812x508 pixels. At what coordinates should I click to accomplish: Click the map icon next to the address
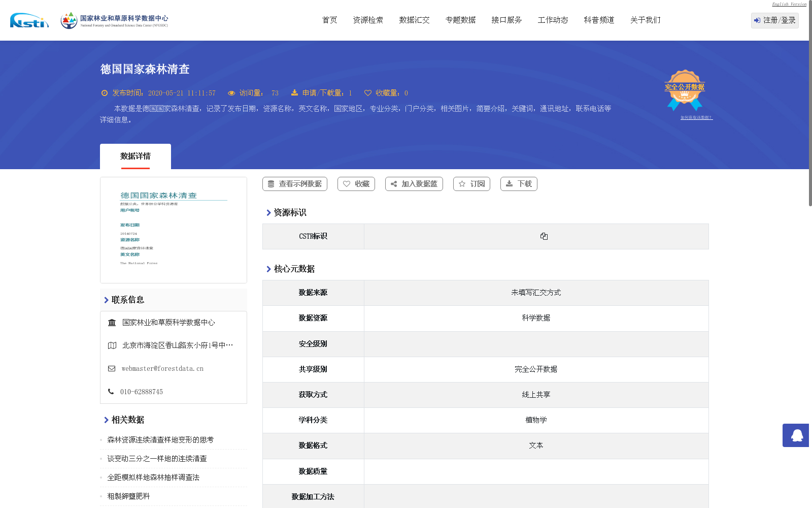(112, 345)
